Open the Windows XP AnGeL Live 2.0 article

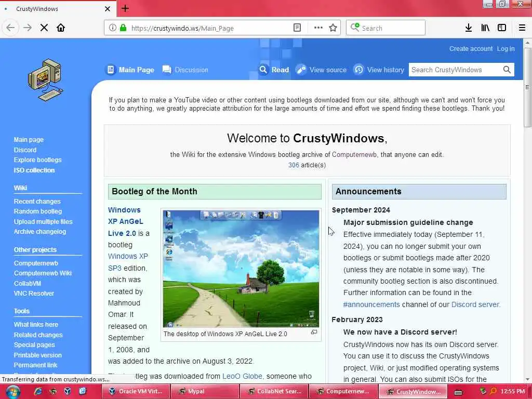pyautogui.click(x=126, y=221)
